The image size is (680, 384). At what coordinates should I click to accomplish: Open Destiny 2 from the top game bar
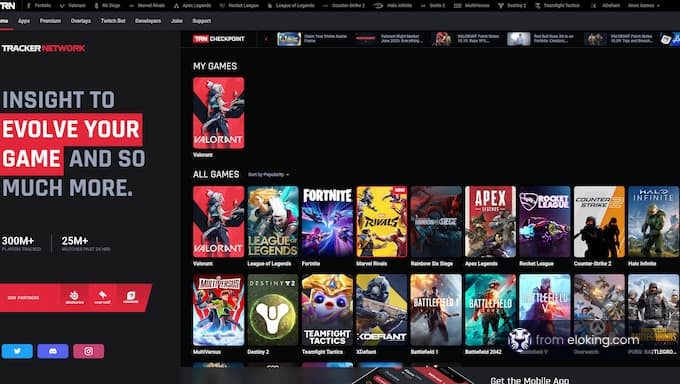[512, 6]
